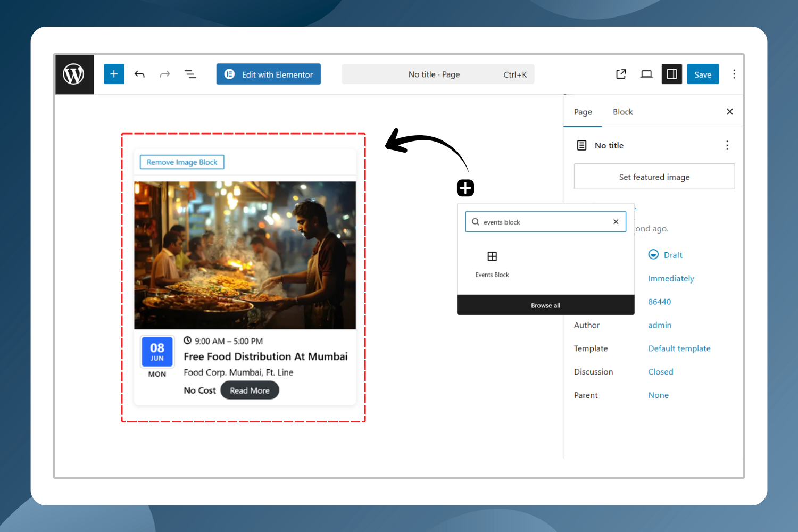798x532 pixels.
Task: Clear the block search text
Action: click(x=616, y=222)
